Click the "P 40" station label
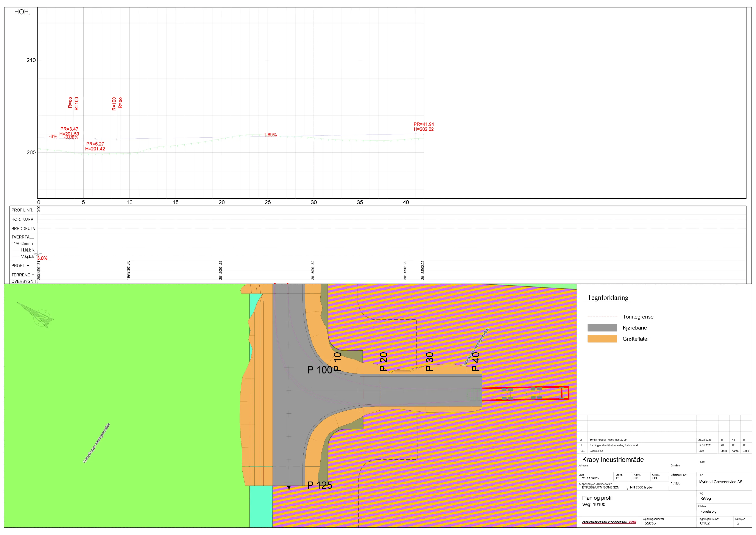756x535 pixels. 476,362
